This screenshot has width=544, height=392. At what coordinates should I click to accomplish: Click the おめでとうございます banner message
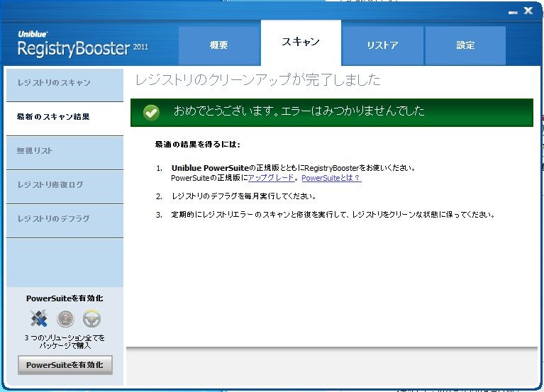[299, 111]
